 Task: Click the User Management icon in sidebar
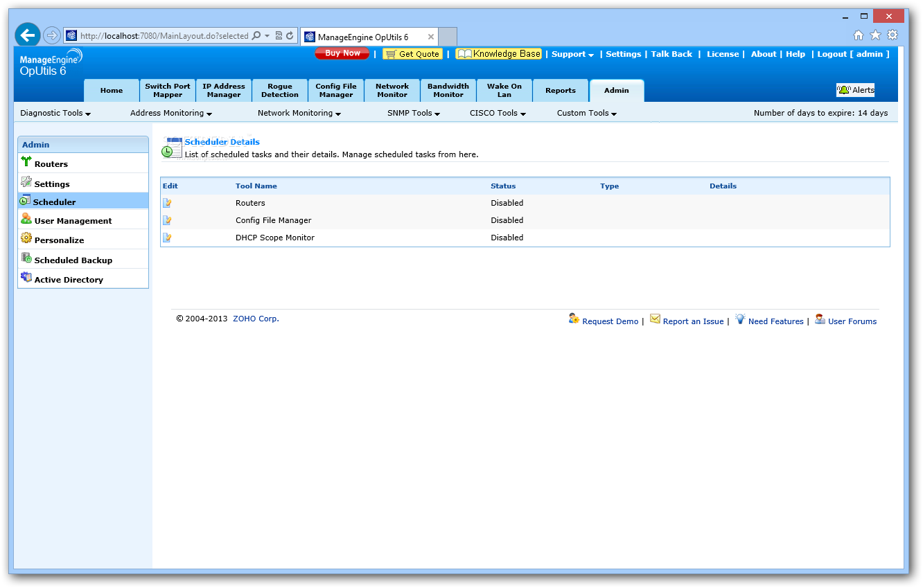(x=26, y=219)
